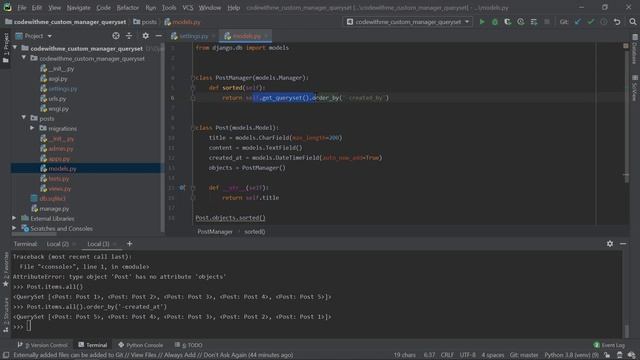Click the Terminal tool window button
This screenshot has height=360, width=640.
coord(93,345)
